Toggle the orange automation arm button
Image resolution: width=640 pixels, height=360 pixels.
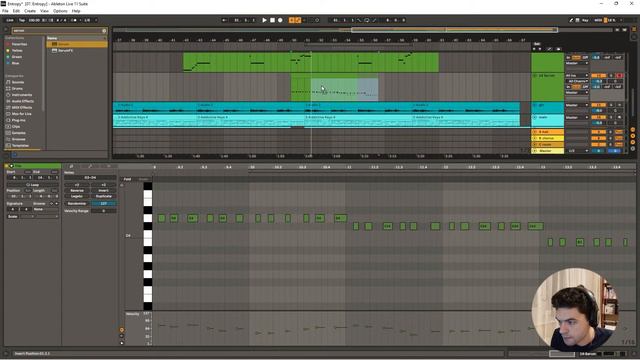[298, 20]
